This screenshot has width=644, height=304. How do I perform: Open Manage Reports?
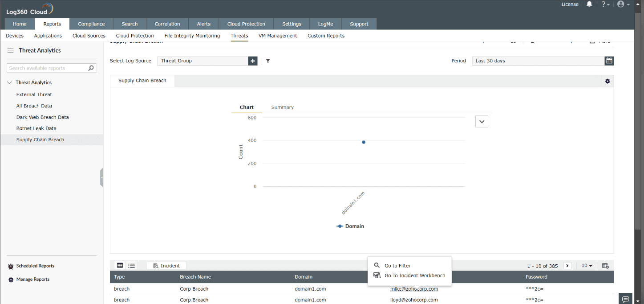(x=33, y=279)
